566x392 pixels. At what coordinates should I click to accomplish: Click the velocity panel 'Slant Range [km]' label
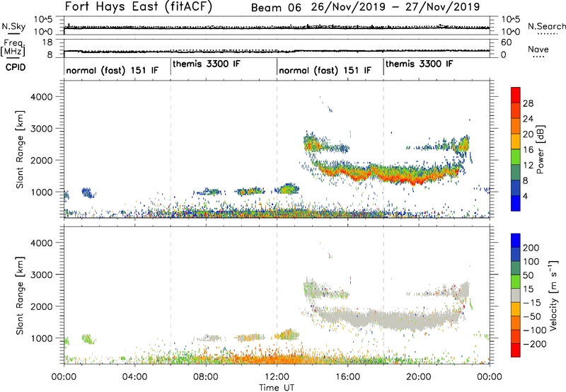pos(20,296)
